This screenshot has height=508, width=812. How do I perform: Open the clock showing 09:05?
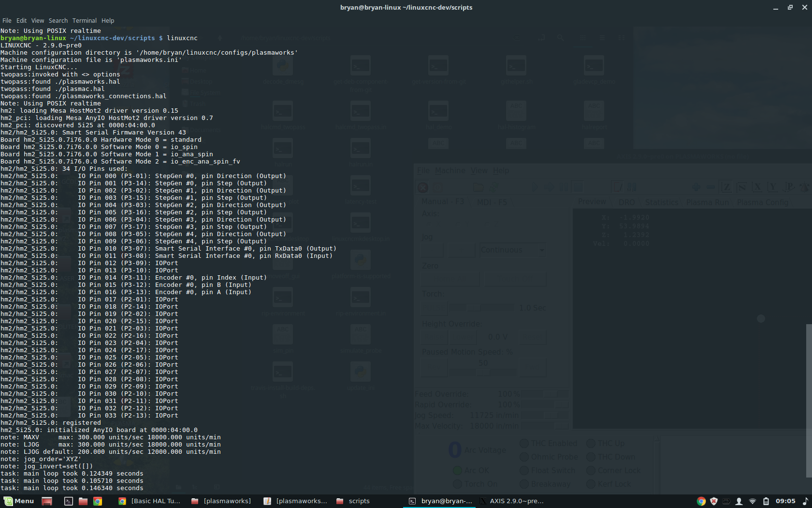pos(785,501)
